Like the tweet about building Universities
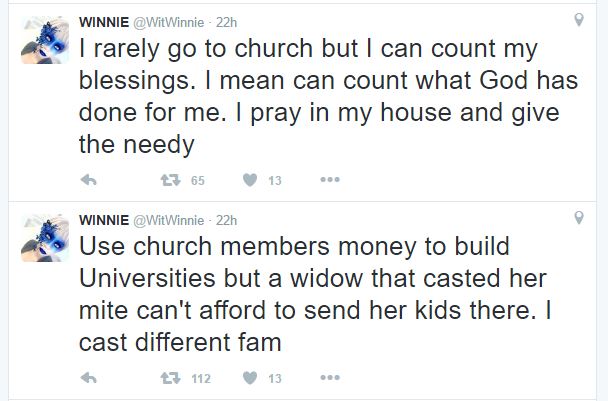This screenshot has height=401, width=608. 250,379
